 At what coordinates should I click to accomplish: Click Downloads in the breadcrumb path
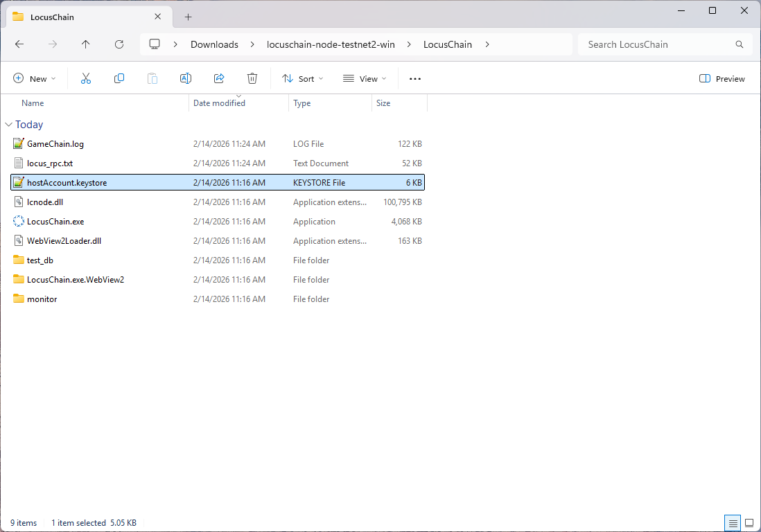coord(214,44)
